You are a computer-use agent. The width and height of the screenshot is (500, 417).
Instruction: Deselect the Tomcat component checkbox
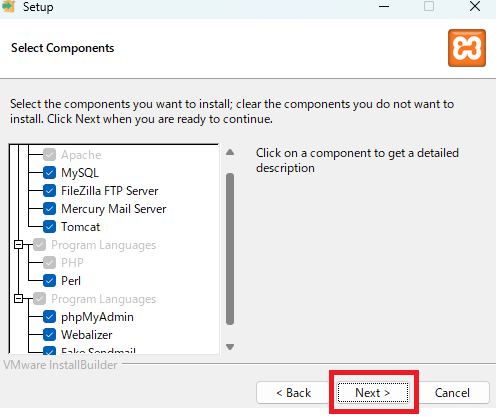[x=49, y=227]
